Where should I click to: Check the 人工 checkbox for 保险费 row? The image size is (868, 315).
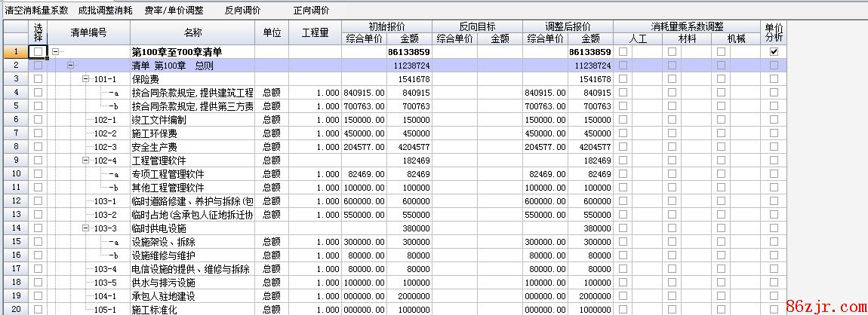point(623,79)
